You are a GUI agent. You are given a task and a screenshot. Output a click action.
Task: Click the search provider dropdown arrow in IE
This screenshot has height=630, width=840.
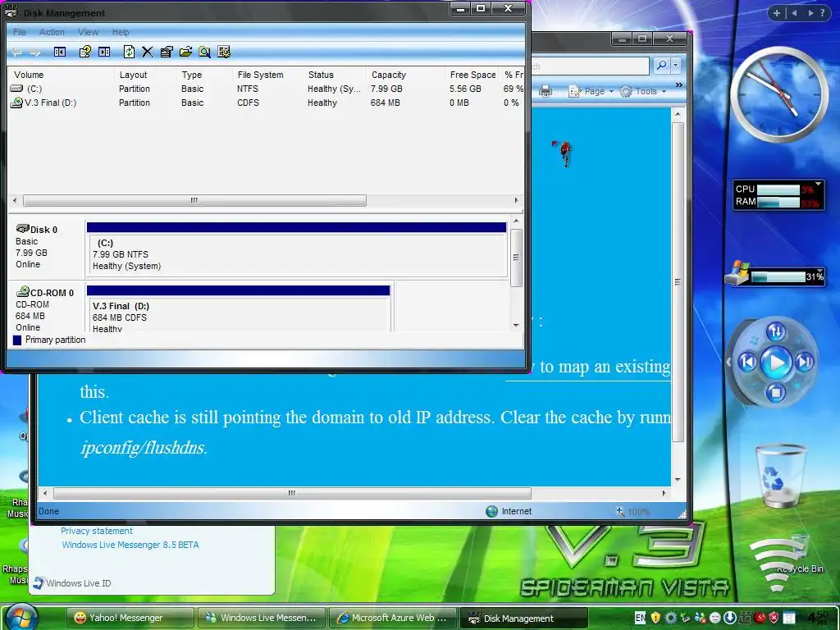pos(676,66)
